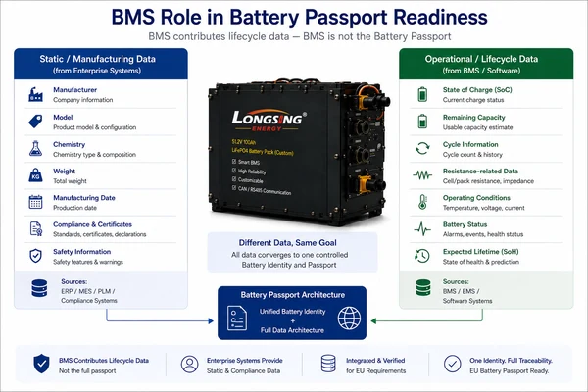The height and width of the screenshot is (392, 588).
Task: Click the circled checkmark icon beside One Identity
Action: (x=453, y=364)
